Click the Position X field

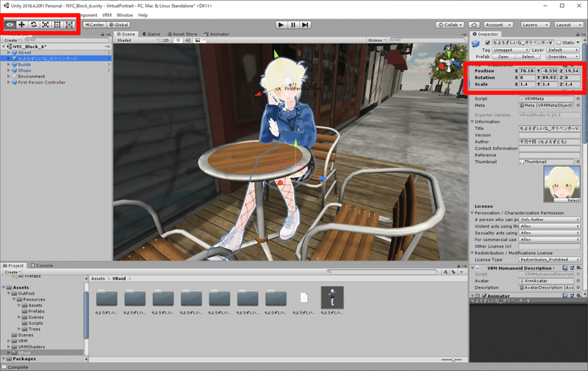pyautogui.click(x=527, y=71)
